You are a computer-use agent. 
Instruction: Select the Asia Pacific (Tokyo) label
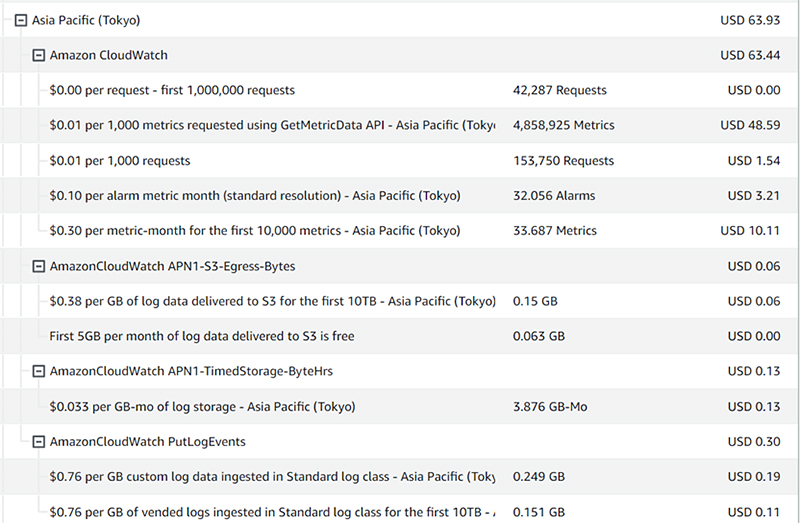coord(86,20)
